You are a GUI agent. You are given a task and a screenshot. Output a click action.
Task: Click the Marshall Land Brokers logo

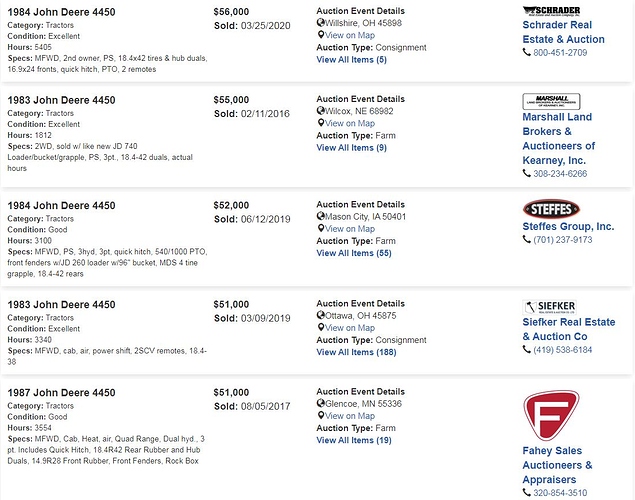551,102
